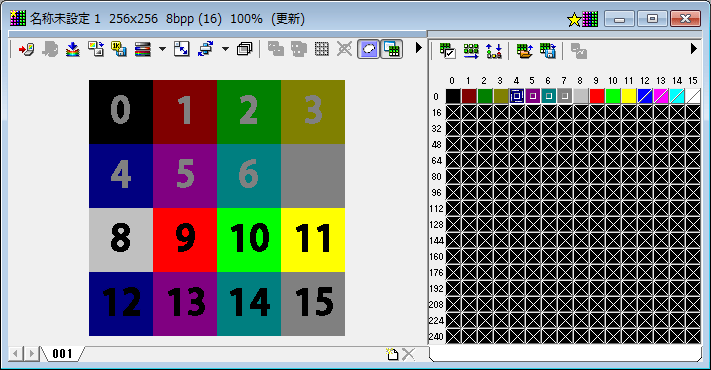
Task: Select magenta palette swatch index 13
Action: tap(661, 96)
